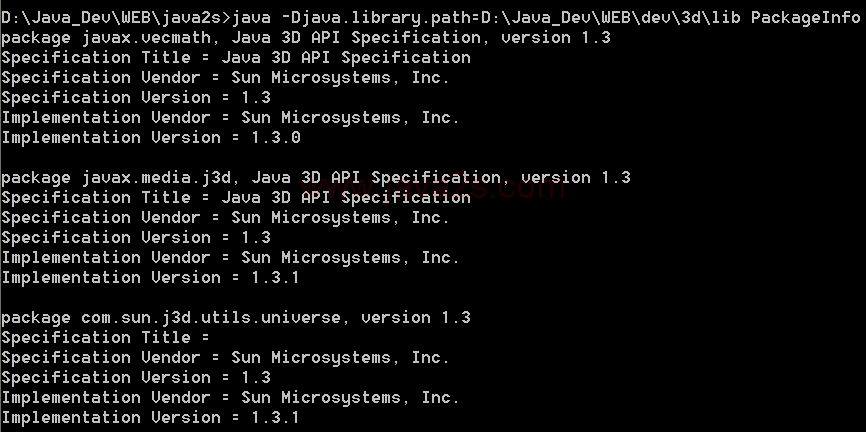Click 'Implementation Version = 1.3.1' under com.sun.j3d.utils.universe
Viewport: 866px width, 432px height.
tap(150, 417)
